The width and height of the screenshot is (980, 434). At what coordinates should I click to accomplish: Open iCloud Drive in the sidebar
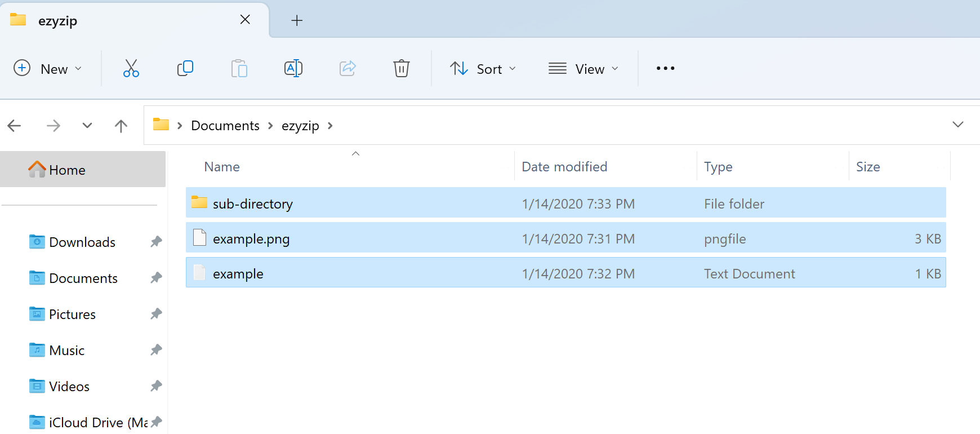click(x=88, y=422)
